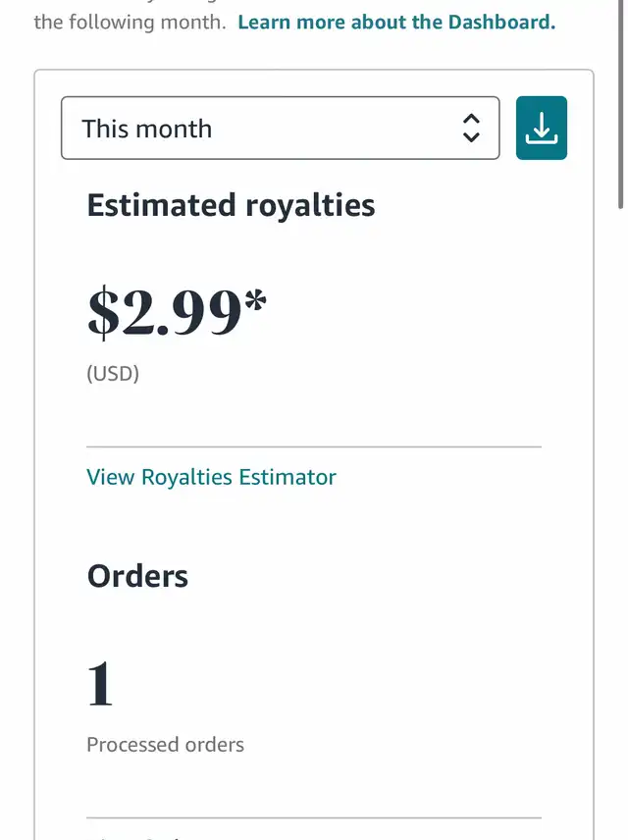The image size is (628, 840).
Task: Open the View Royalties Estimator link
Action: [211, 477]
